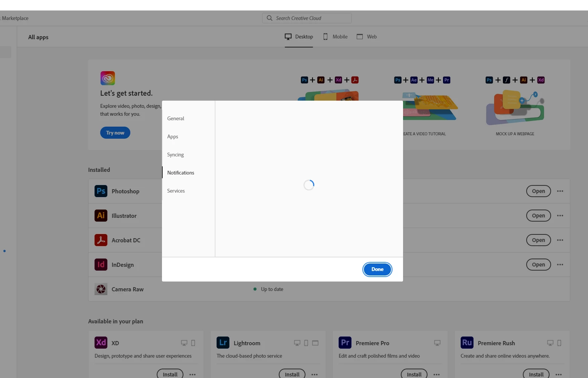Click the InDesign app icon

tap(101, 265)
